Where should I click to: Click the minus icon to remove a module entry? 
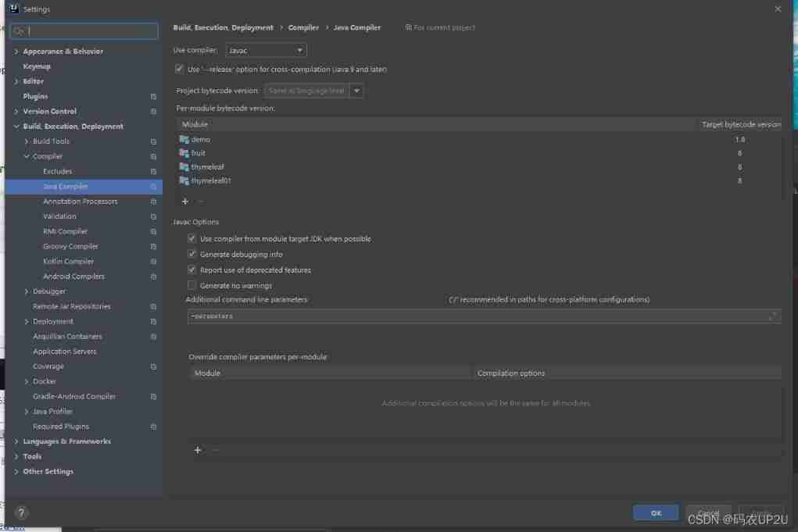(x=200, y=201)
